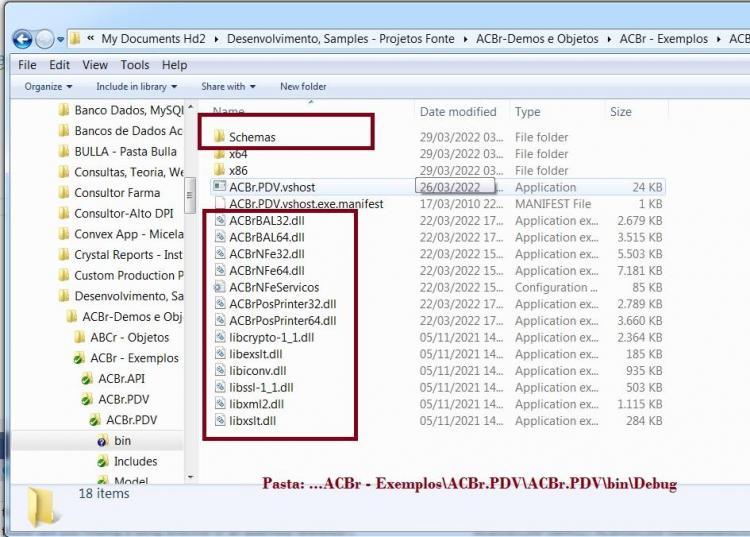Select the libssl-1_1.dll file icon
This screenshot has height=537, width=750.
point(220,387)
